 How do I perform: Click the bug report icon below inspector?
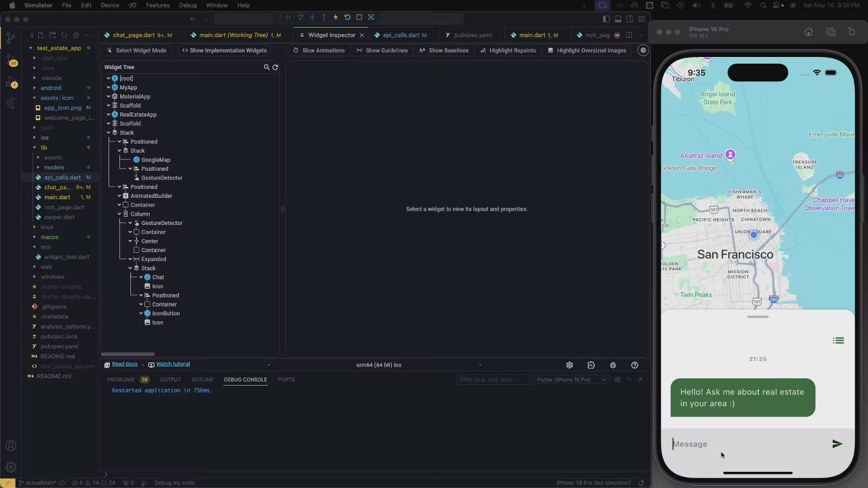[613, 365]
